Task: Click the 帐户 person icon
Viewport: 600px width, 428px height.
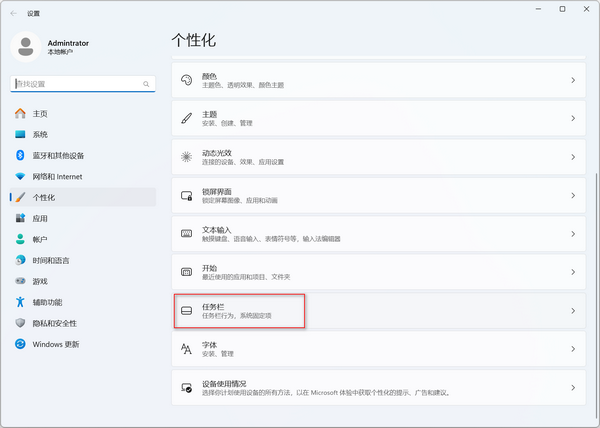Action: coord(20,239)
